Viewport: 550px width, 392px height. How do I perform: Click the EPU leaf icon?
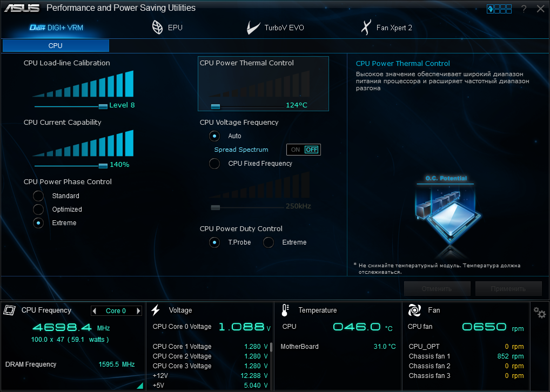158,27
